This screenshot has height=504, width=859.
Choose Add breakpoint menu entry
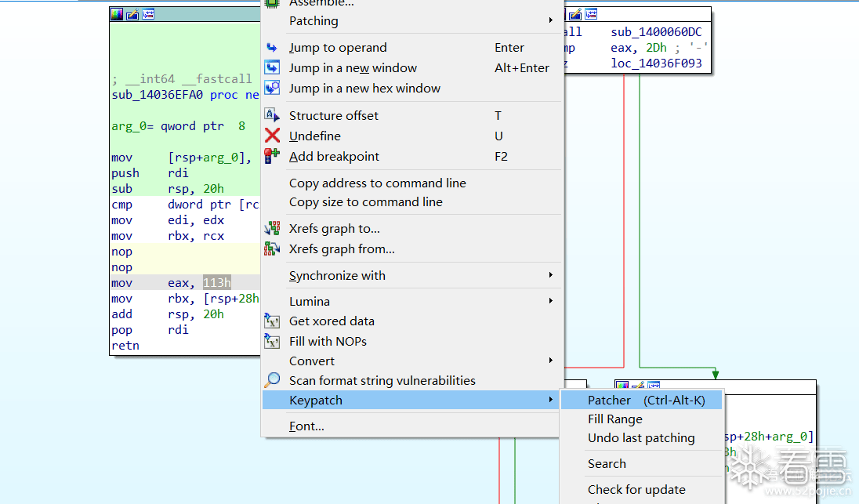412,157
